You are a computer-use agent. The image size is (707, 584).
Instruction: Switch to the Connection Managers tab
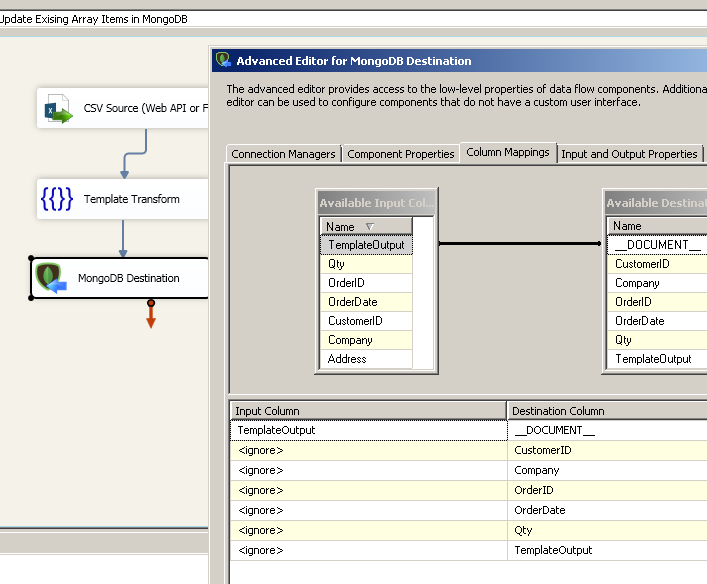(x=283, y=154)
